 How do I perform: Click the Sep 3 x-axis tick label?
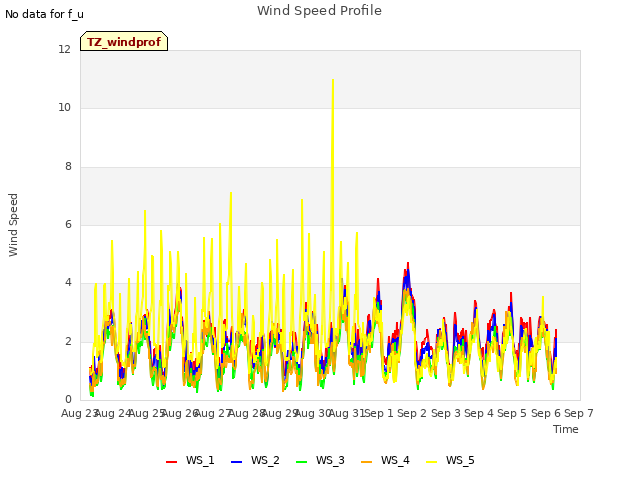point(445,413)
